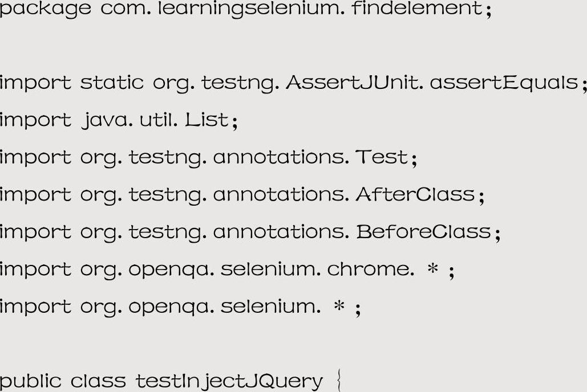
Task: Click the opening curly brace
Action: pos(338,381)
